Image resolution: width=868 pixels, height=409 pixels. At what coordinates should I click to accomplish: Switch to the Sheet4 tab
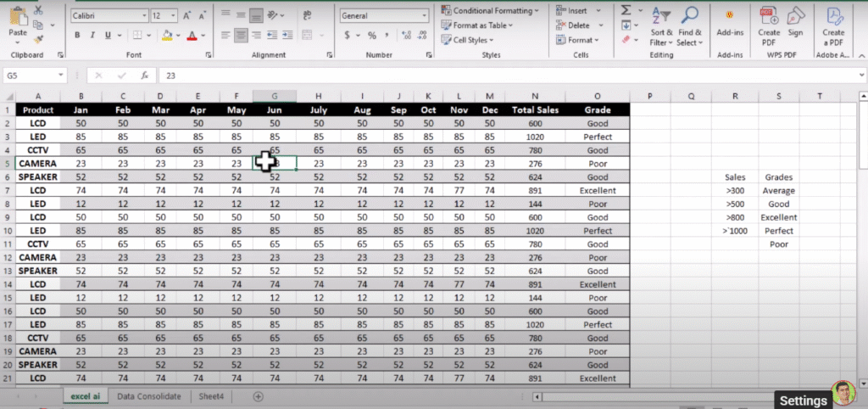pos(213,396)
